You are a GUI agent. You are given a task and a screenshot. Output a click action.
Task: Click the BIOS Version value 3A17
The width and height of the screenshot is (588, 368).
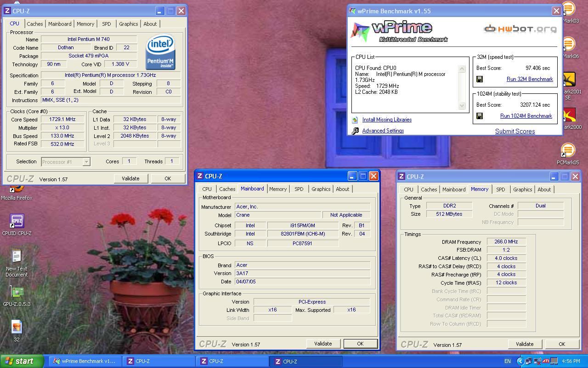pos(302,273)
